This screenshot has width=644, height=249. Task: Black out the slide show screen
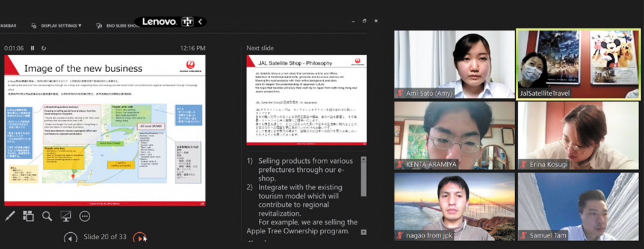(66, 216)
